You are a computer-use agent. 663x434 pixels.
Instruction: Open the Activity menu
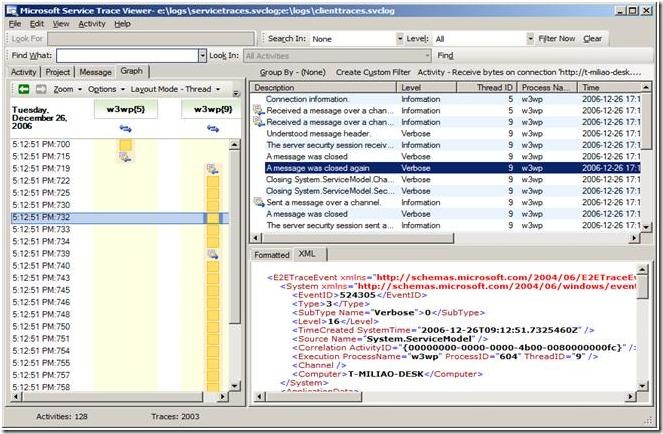tap(92, 24)
